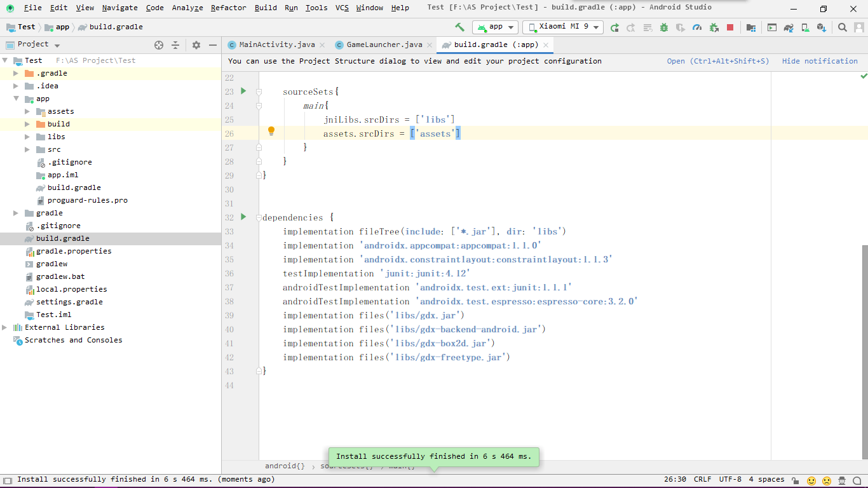Toggle tool window bars at status bar corner
The height and width of the screenshot is (488, 868).
point(8,480)
